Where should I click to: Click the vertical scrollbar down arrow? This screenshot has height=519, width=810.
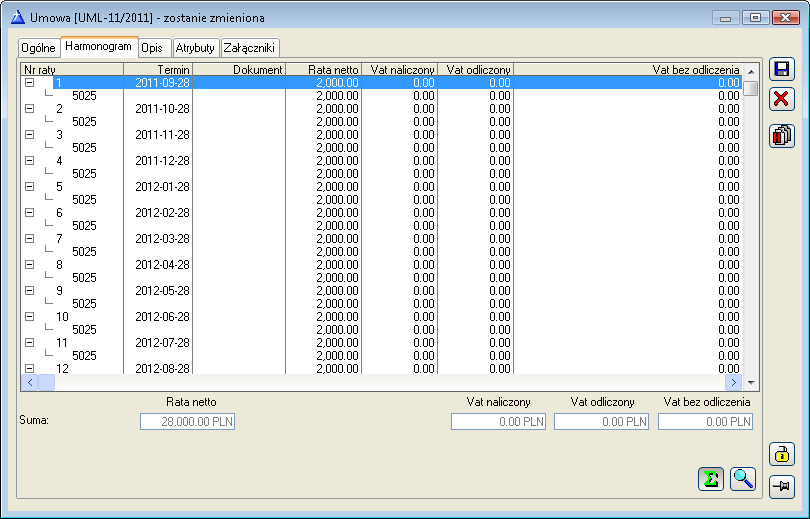click(751, 383)
